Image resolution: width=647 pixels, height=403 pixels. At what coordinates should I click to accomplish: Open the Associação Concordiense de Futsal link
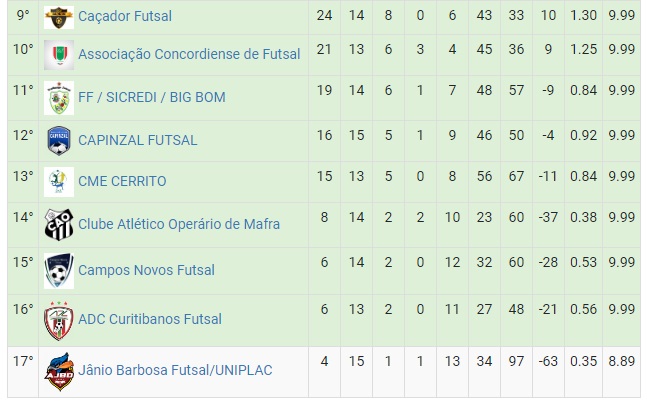tap(189, 54)
